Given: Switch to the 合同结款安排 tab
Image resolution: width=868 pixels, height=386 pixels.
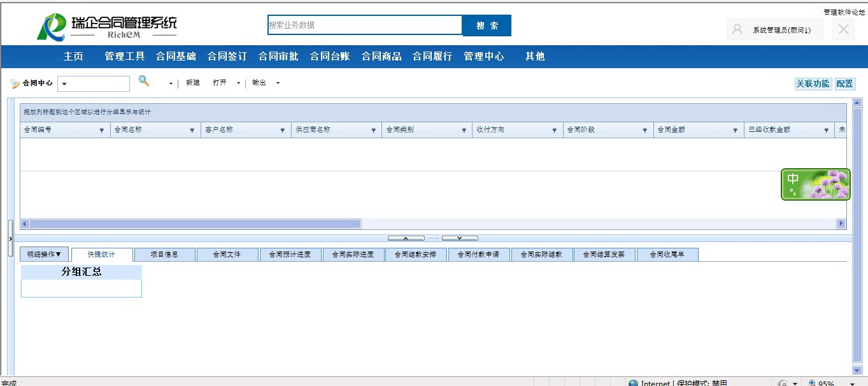Looking at the screenshot, I should (416, 255).
